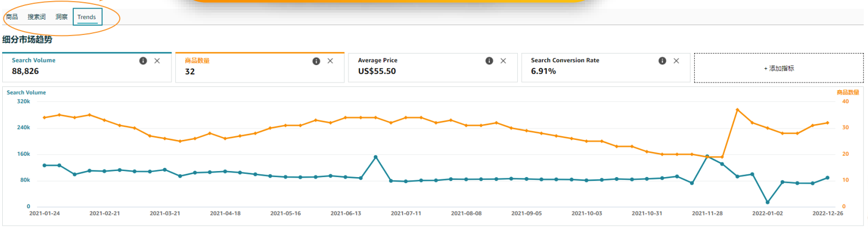Viewport: 868px width, 229px height.
Task: Remove the 商品数量 metric card
Action: click(330, 61)
